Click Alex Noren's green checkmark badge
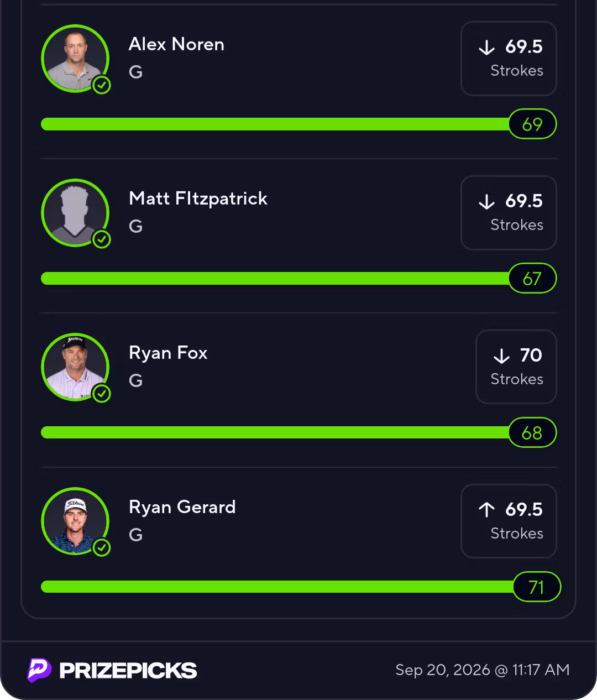The image size is (597, 700). pyautogui.click(x=102, y=85)
